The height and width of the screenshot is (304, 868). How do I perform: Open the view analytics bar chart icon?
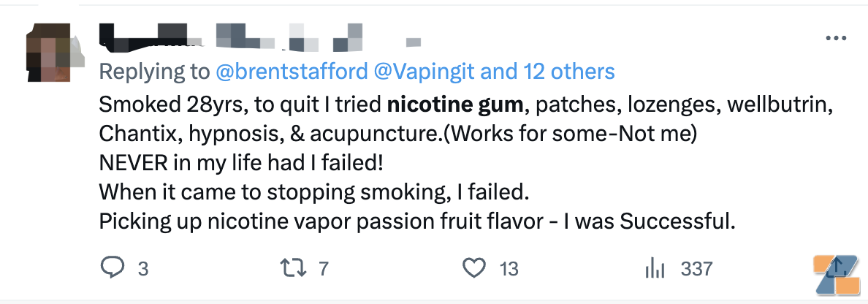point(656,269)
